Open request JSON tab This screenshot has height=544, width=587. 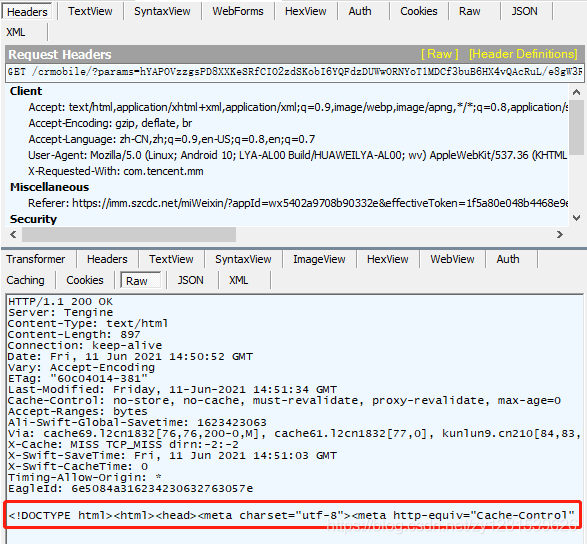(x=524, y=11)
